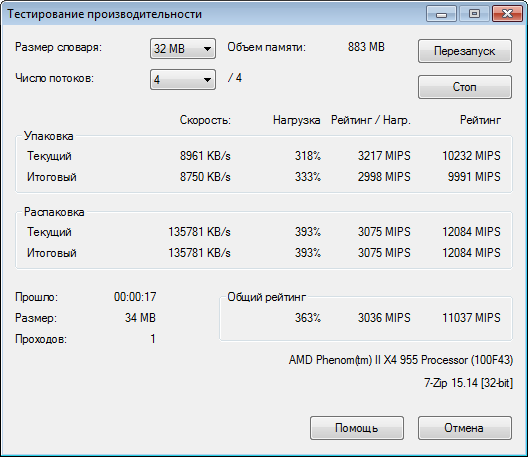Click the final decompression rating 12084 MIPS
Viewport: 528px width, 457px height.
pos(471,253)
